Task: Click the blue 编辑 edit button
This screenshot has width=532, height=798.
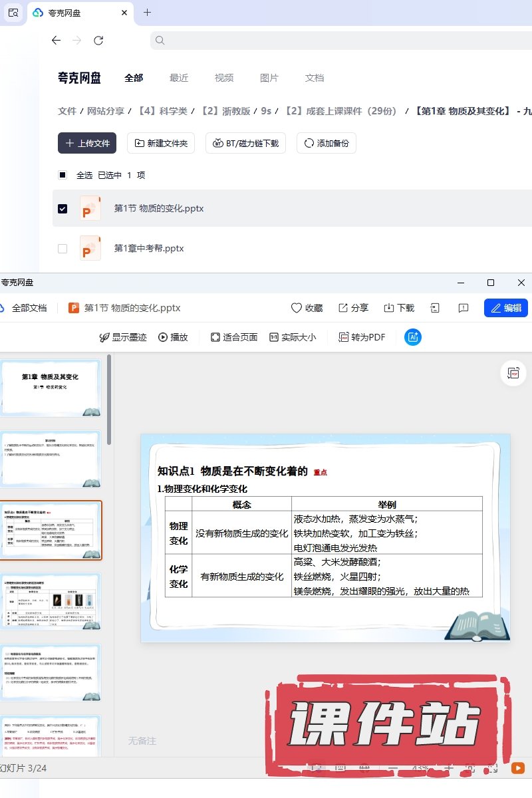Action: (505, 308)
